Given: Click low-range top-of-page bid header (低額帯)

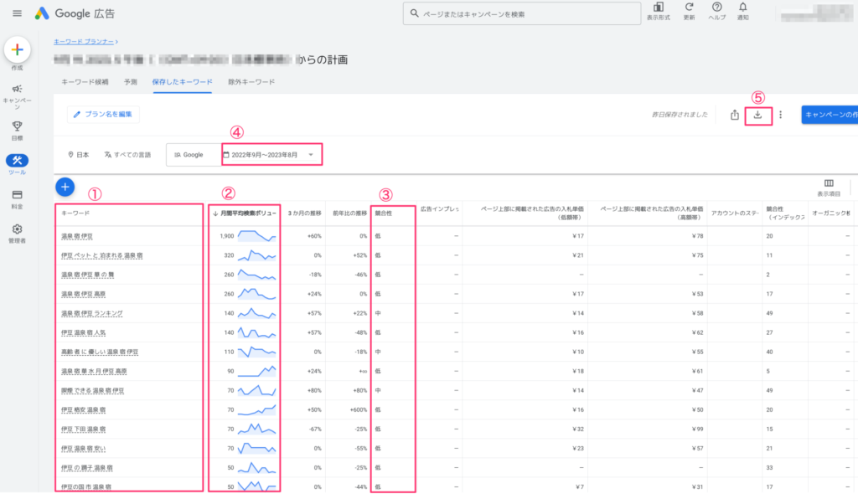Looking at the screenshot, I should click(532, 213).
